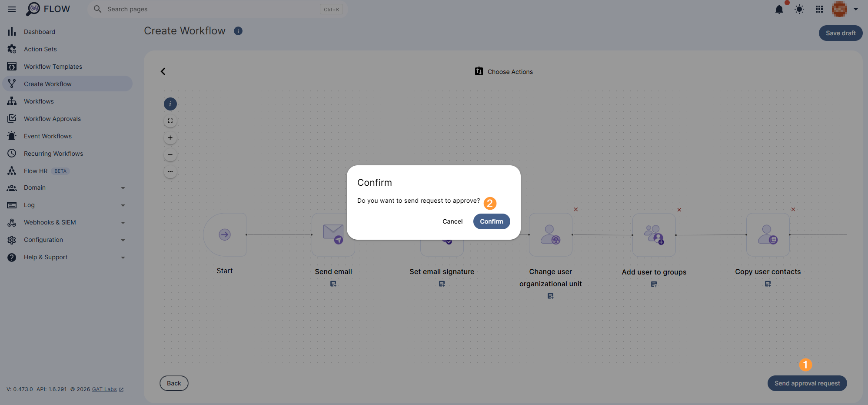Click the canvas info button
Screen dimensions: 868x405
click(170, 104)
